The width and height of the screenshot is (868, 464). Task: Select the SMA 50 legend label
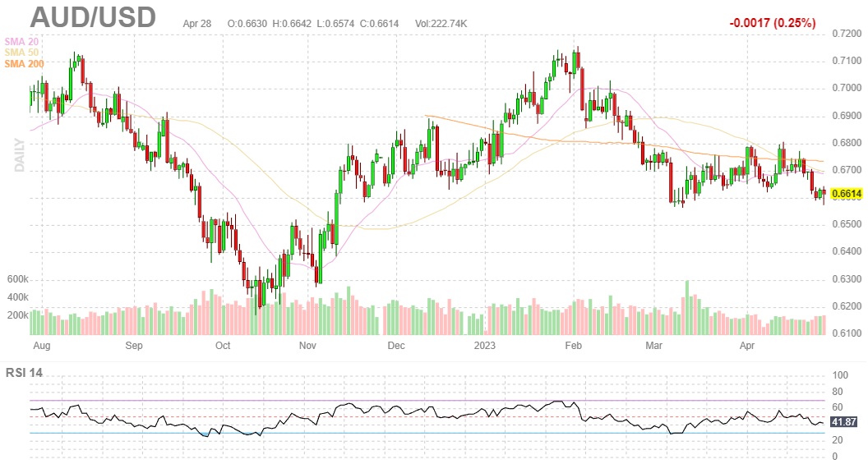(x=21, y=53)
